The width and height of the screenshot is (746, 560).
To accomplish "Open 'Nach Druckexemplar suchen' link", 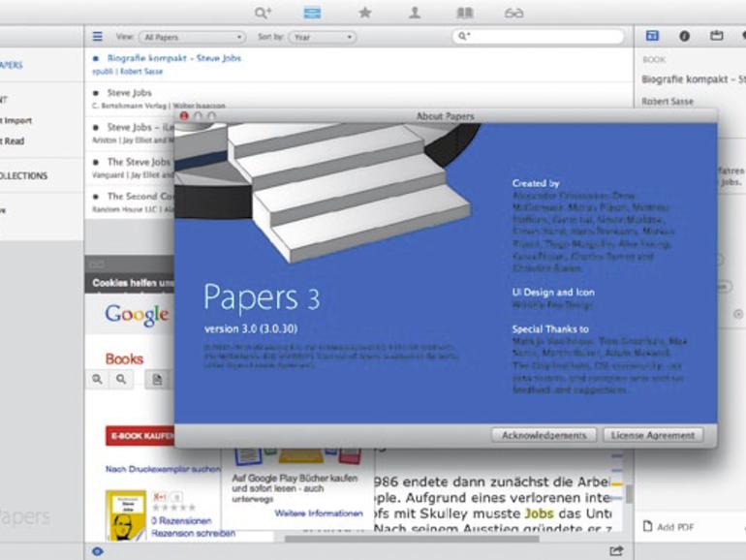I will 163,469.
